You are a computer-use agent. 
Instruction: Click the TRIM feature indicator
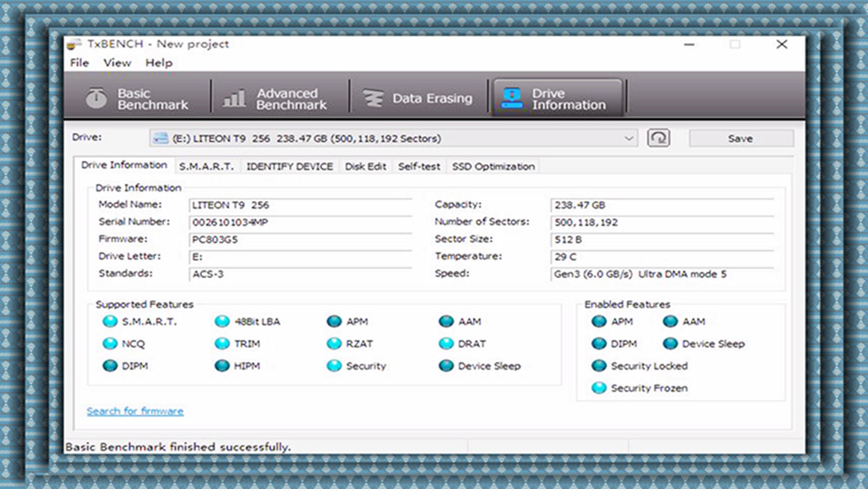tap(222, 343)
